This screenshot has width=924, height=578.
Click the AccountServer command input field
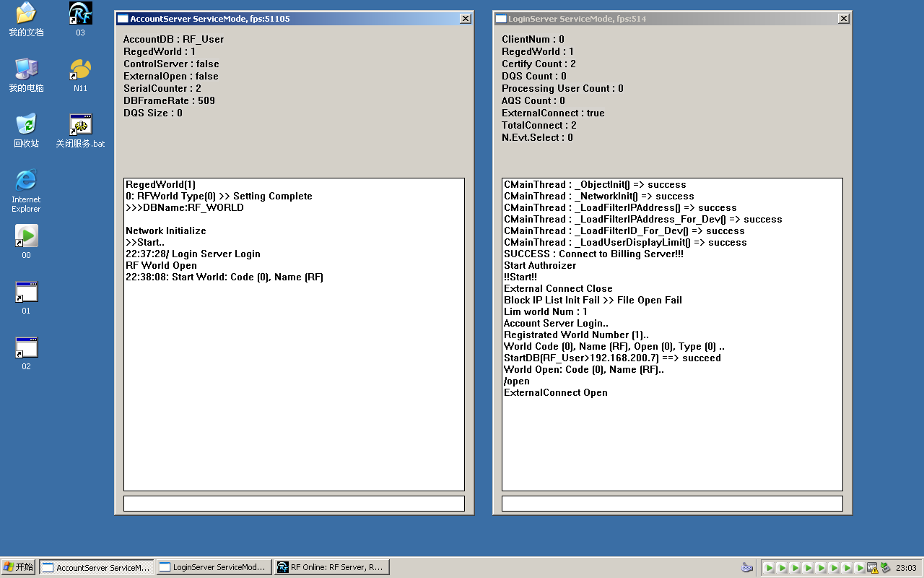pos(294,503)
